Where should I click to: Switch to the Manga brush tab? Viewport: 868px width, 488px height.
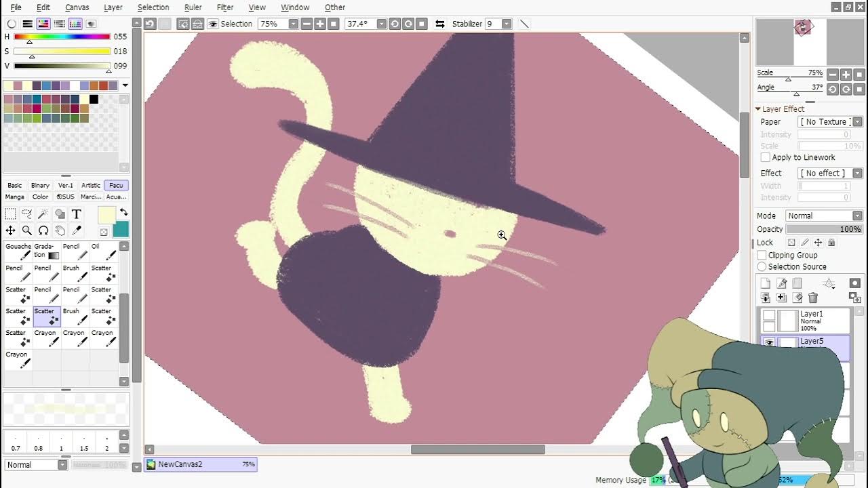pos(15,197)
